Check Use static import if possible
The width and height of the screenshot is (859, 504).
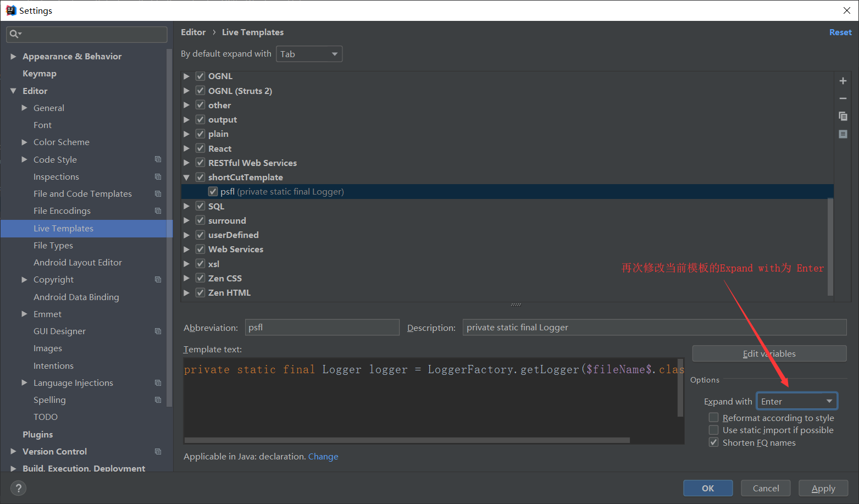[x=713, y=430]
